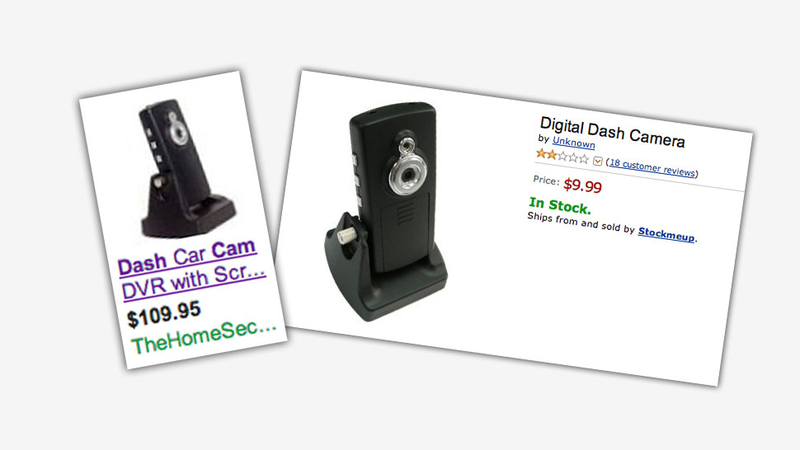Click the first filled gold star
800x450 pixels.
click(x=541, y=153)
